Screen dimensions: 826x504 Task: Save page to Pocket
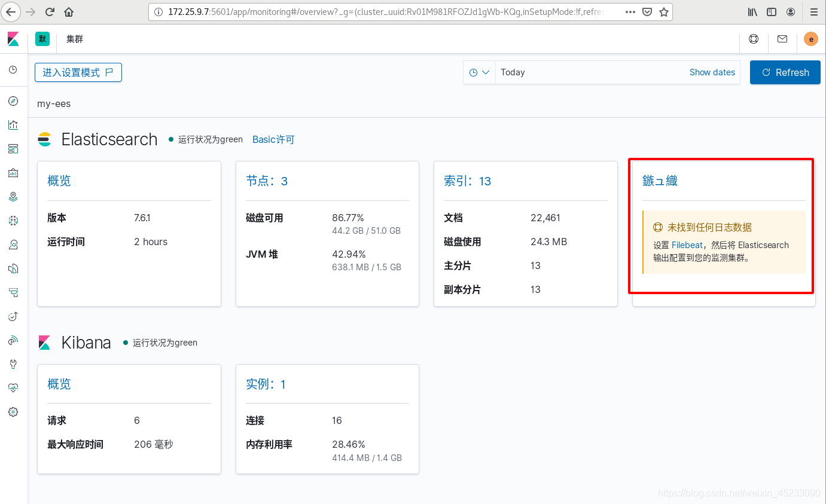pos(647,12)
